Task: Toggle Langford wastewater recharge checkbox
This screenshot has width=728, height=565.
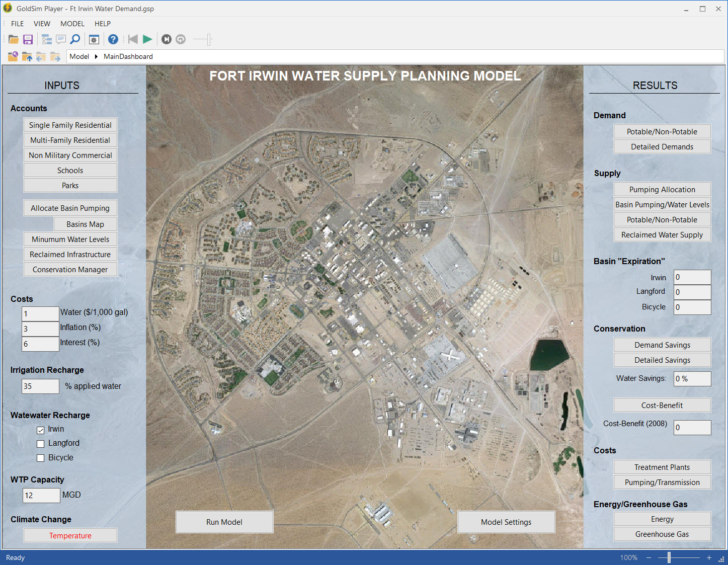Action: 41,444
